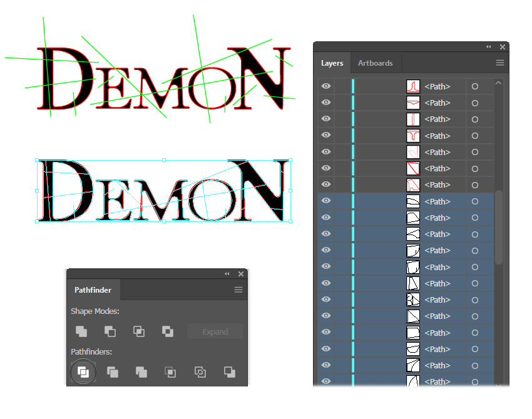Select the red diagonal Path thumbnail
Viewport: 532px width, 419px height.
[x=413, y=168]
